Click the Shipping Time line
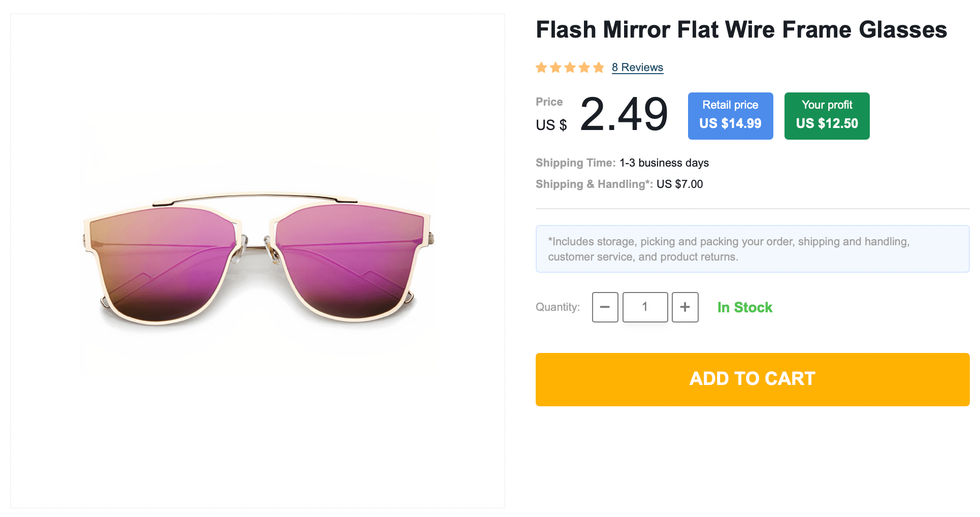Viewport: 980px width, 517px height. click(622, 163)
